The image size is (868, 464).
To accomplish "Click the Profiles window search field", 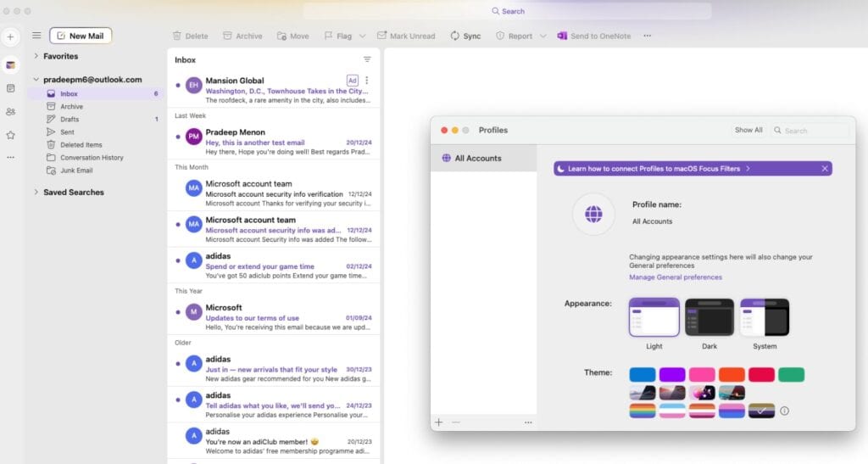I will click(810, 130).
